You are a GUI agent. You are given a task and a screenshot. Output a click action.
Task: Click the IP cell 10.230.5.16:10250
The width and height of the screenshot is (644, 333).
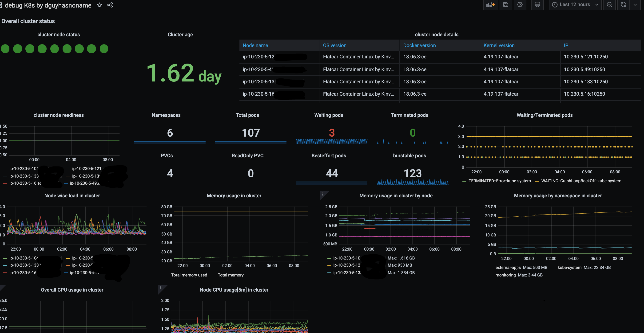point(584,94)
